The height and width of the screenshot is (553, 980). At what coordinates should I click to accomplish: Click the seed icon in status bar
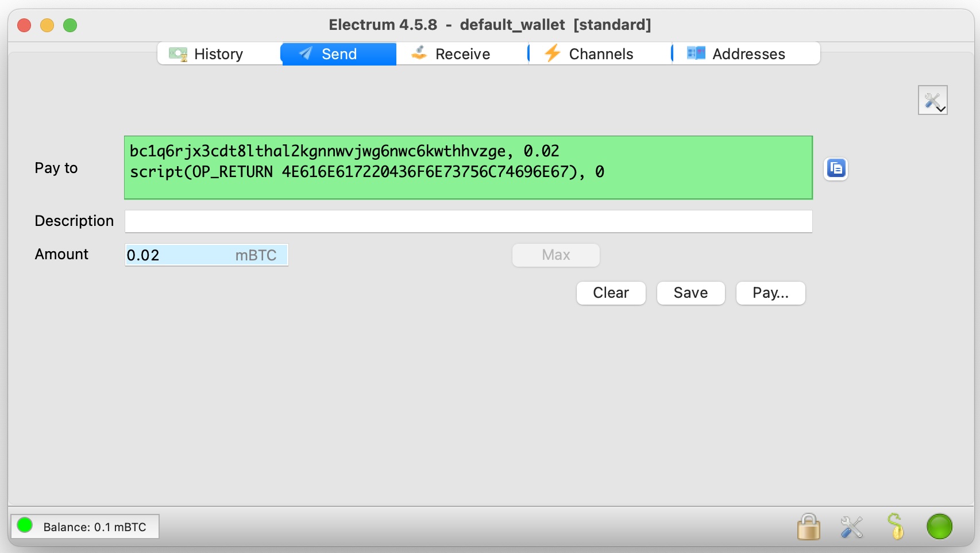coord(895,527)
